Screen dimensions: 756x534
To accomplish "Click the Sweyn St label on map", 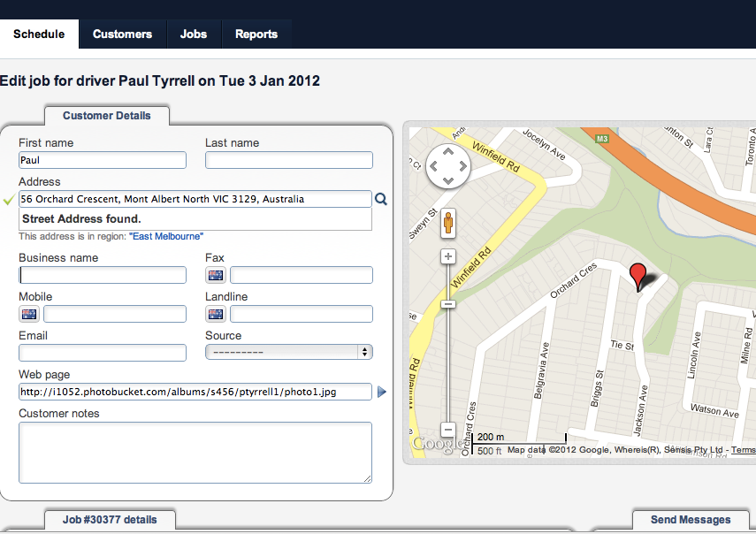I will pyautogui.click(x=422, y=223).
